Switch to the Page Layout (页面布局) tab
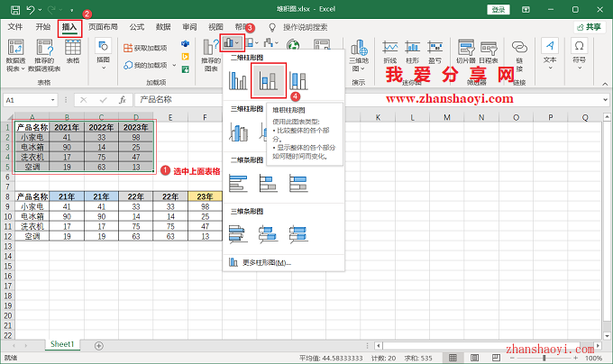Viewport: 613px width, 364px height. (x=103, y=27)
